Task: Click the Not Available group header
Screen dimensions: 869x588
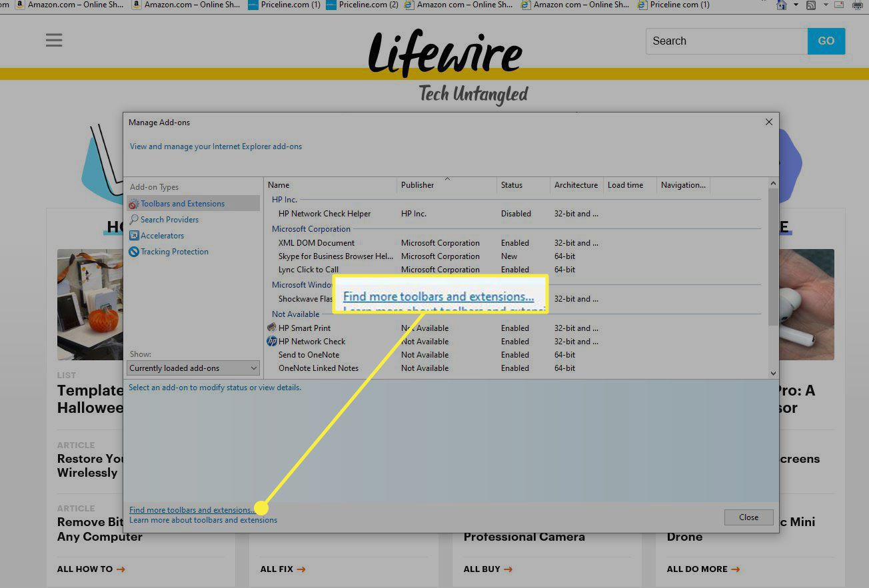Action: pos(295,314)
